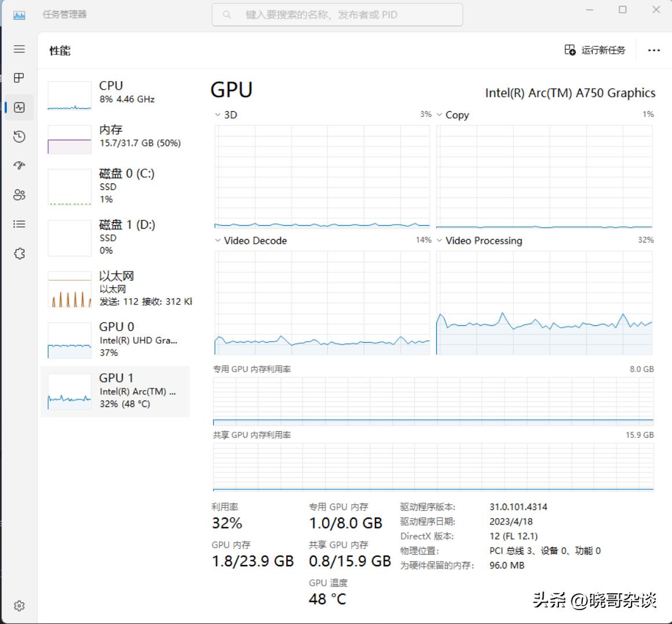Screen dimensions: 672x624
Task: Select the Performance page icon
Action: (19, 107)
